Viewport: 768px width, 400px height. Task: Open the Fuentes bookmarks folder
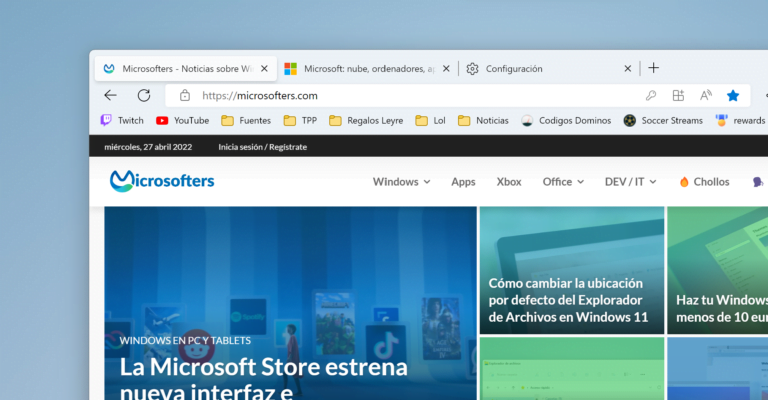(x=246, y=120)
